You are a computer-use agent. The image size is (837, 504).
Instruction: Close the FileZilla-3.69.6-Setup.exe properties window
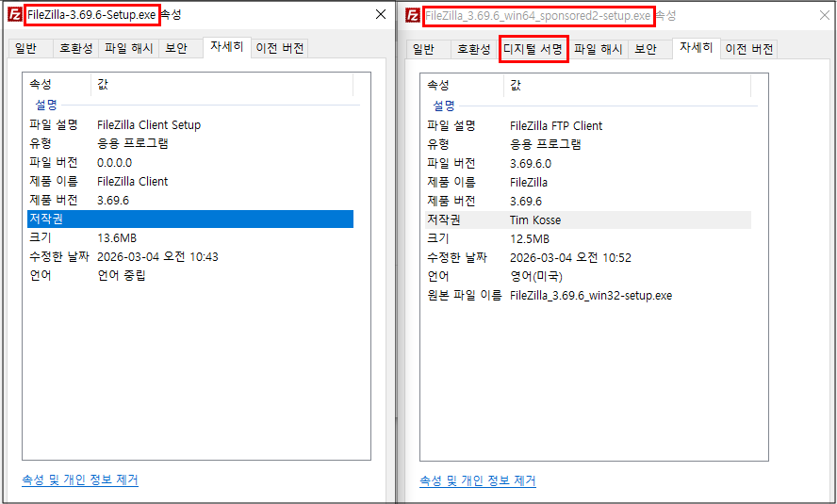coord(381,14)
